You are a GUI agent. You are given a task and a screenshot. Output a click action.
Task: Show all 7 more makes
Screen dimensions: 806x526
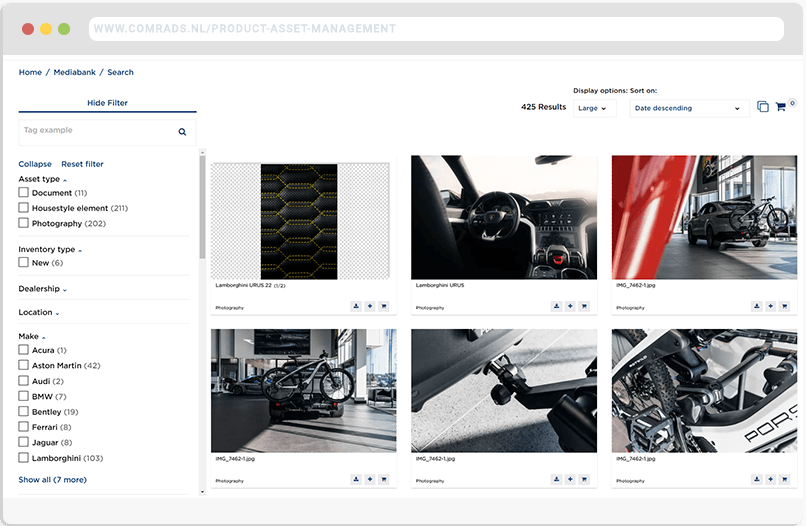click(52, 480)
